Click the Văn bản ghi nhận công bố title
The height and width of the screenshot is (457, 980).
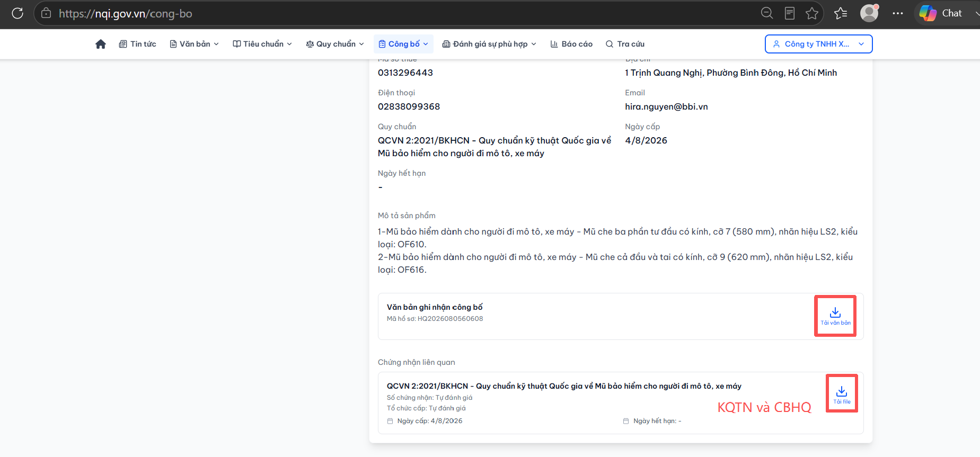(x=435, y=307)
